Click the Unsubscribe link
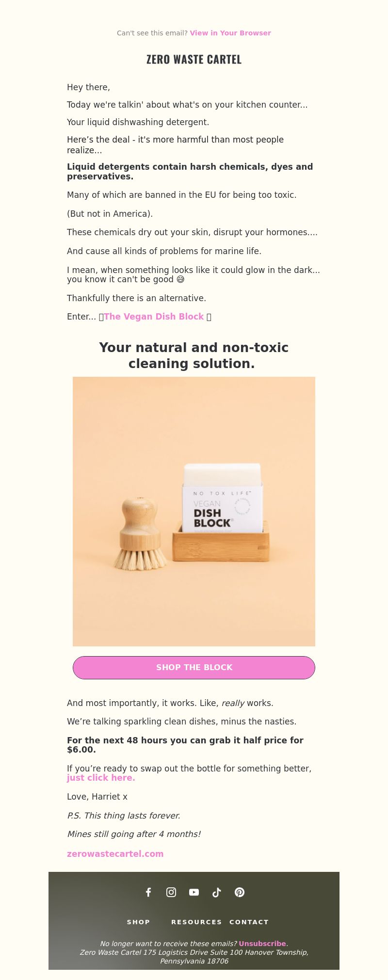 coord(262,944)
